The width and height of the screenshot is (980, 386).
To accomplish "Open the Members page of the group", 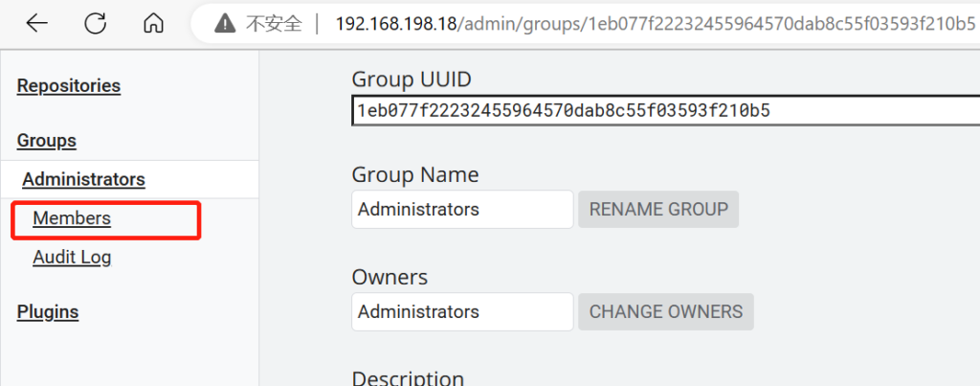I will tap(72, 218).
